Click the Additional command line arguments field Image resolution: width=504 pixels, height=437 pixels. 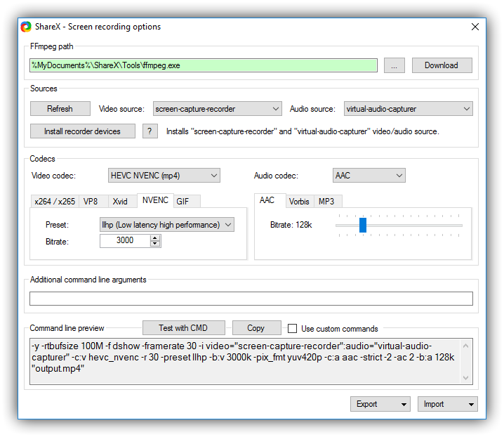click(x=251, y=299)
